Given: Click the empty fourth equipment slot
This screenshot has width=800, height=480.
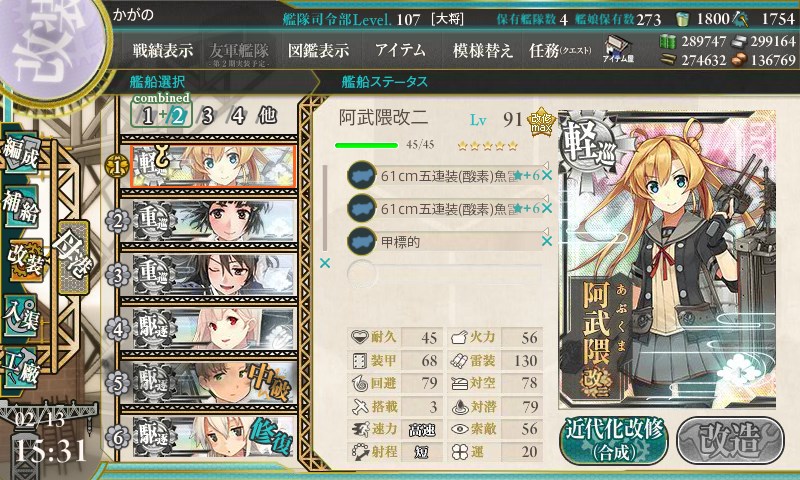Looking at the screenshot, I should [444, 274].
